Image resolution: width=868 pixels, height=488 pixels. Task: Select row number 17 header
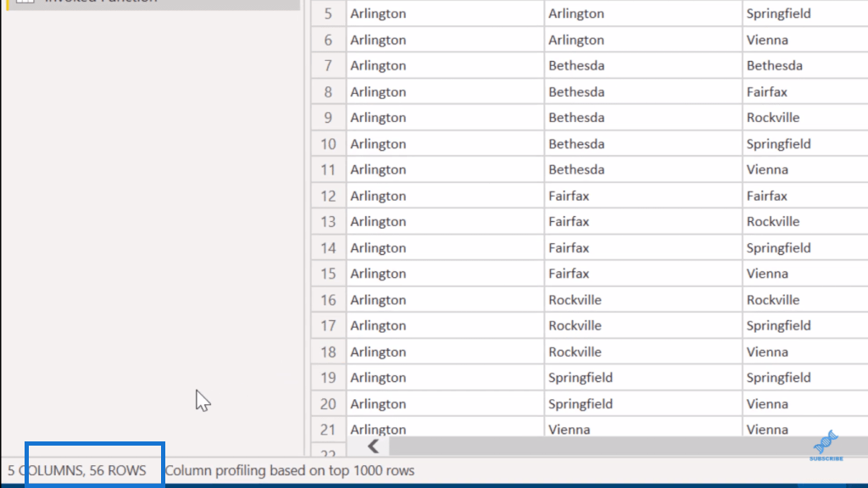coord(328,325)
